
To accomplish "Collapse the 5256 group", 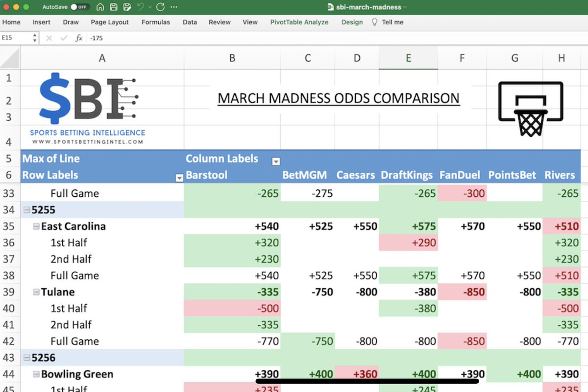I will pyautogui.click(x=26, y=358).
